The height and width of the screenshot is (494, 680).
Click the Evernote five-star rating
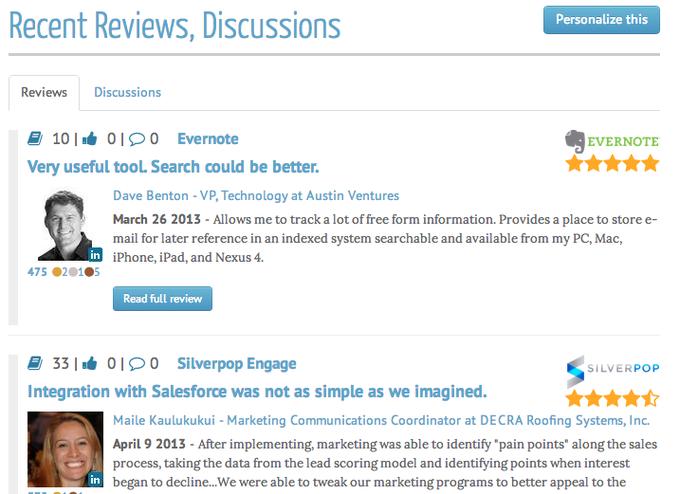612,164
